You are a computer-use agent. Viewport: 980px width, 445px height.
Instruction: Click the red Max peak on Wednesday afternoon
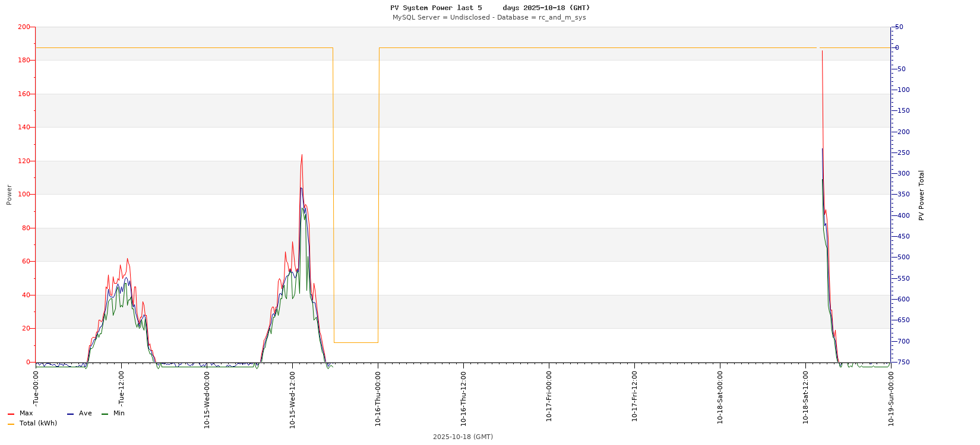point(302,155)
